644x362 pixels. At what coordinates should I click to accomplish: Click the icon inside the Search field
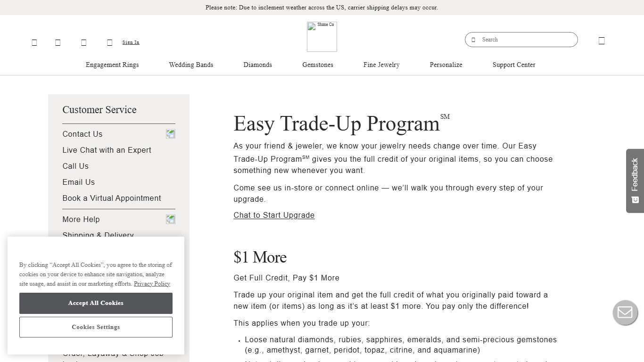(x=473, y=40)
